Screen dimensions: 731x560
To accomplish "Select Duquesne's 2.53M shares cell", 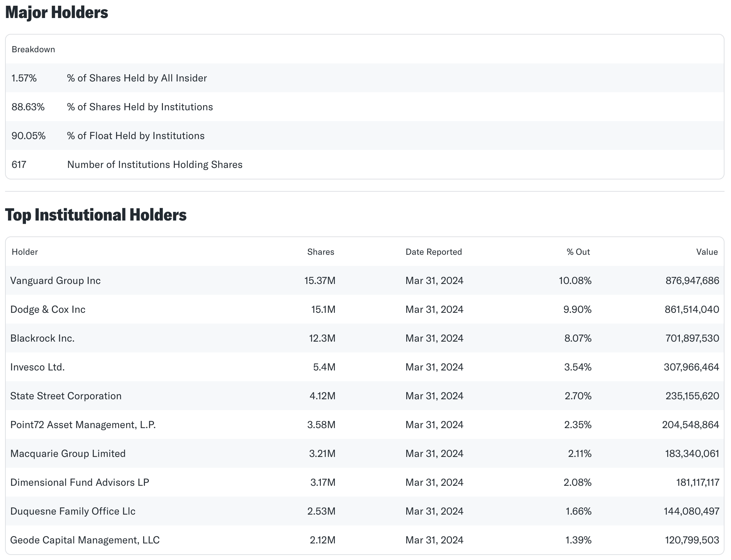I will coord(322,511).
